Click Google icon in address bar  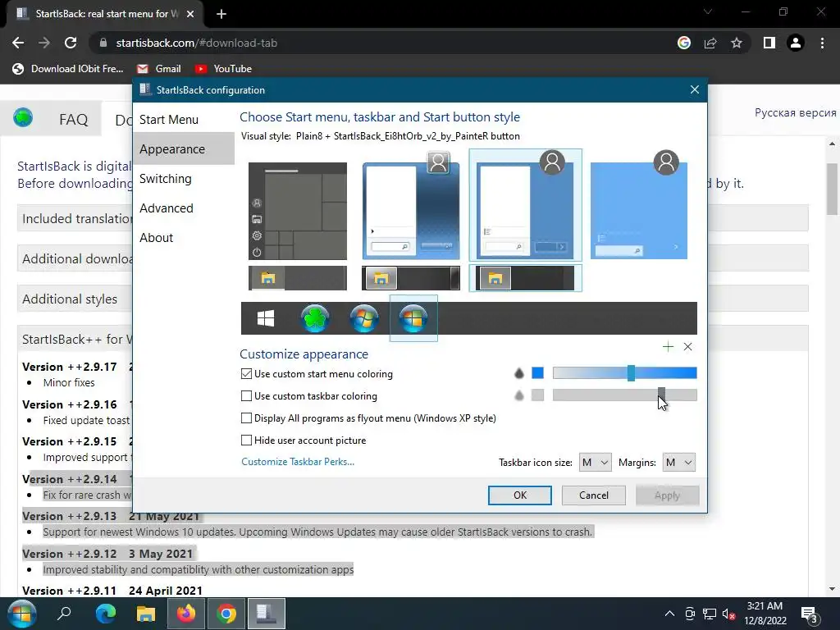click(684, 43)
